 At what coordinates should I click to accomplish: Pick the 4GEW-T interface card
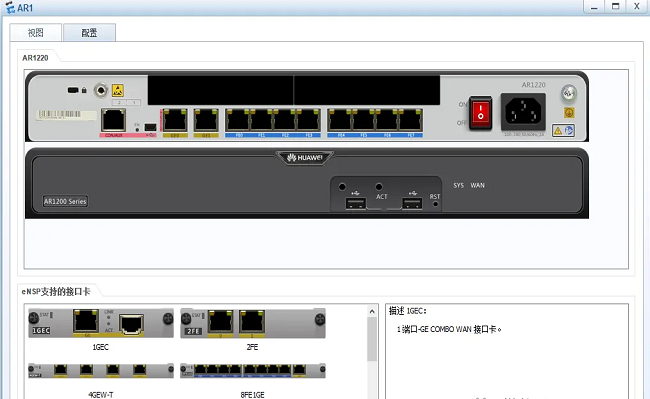(x=101, y=370)
